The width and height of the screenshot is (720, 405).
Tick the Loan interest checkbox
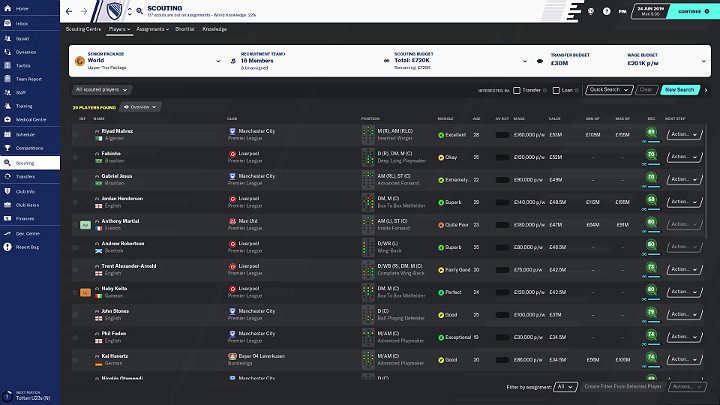[x=557, y=89]
